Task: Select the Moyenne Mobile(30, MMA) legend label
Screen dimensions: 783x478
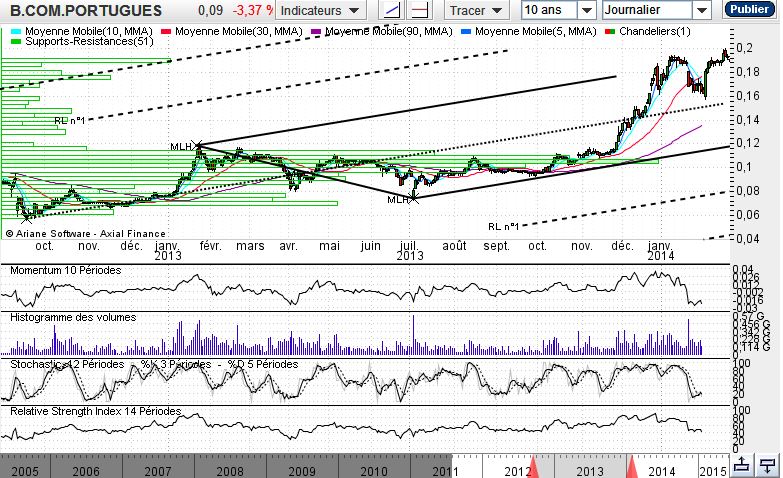Action: 239,31
